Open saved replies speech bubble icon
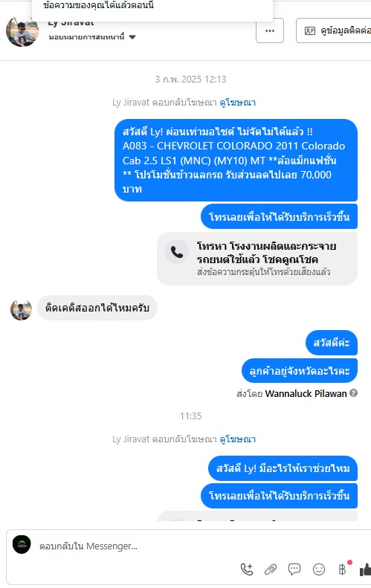This screenshot has width=371, height=588. pyautogui.click(x=294, y=569)
